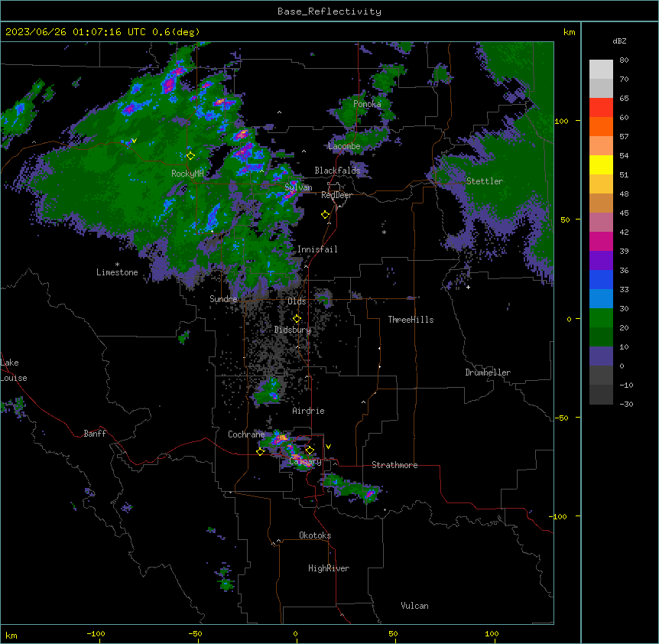Click the km unit label at top right
Screen dimensions: 659x644
click(x=569, y=32)
